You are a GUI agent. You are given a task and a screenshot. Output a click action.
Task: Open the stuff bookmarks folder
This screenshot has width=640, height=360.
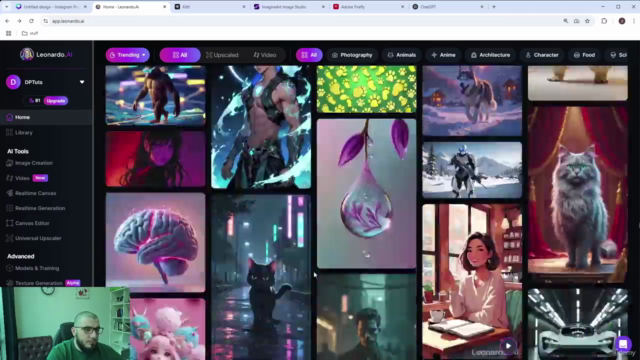(30, 33)
